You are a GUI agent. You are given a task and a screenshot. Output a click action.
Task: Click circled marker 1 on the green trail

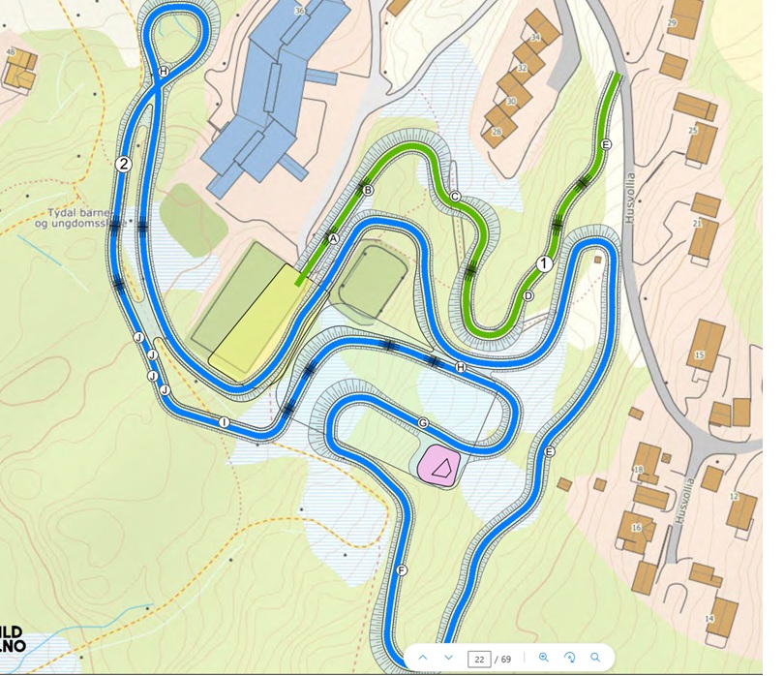545,263
